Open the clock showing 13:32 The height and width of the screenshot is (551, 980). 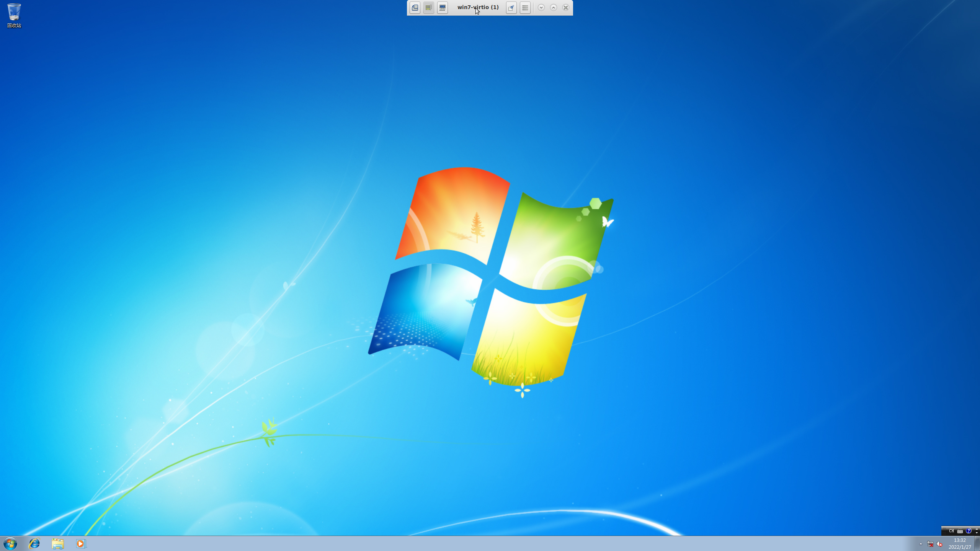tap(960, 543)
